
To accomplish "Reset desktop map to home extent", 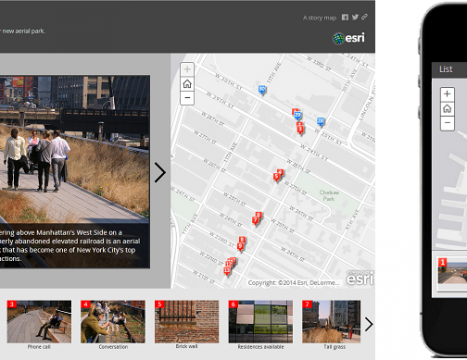I will pos(187,84).
